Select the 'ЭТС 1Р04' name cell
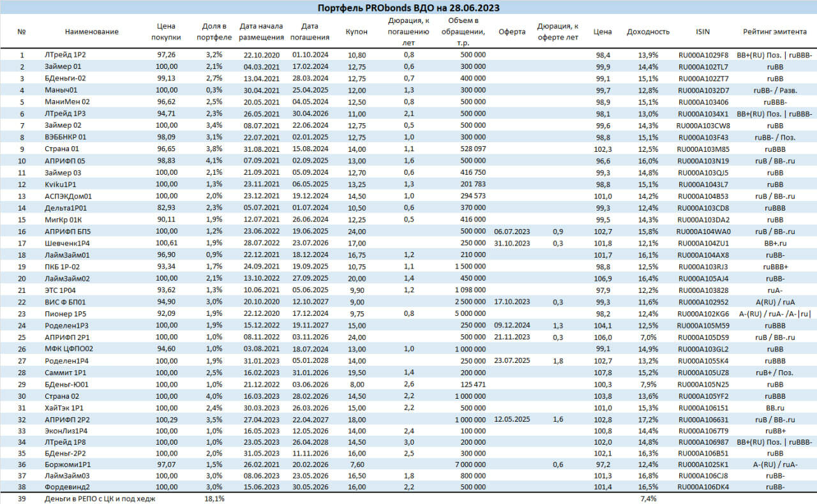This screenshot has height=504, width=817. tap(61, 290)
